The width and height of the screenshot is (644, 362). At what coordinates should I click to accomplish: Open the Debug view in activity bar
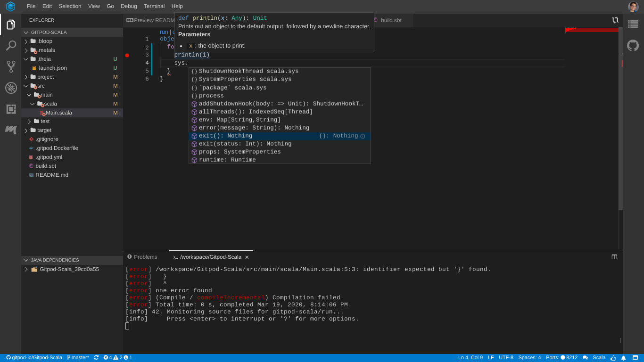click(11, 88)
